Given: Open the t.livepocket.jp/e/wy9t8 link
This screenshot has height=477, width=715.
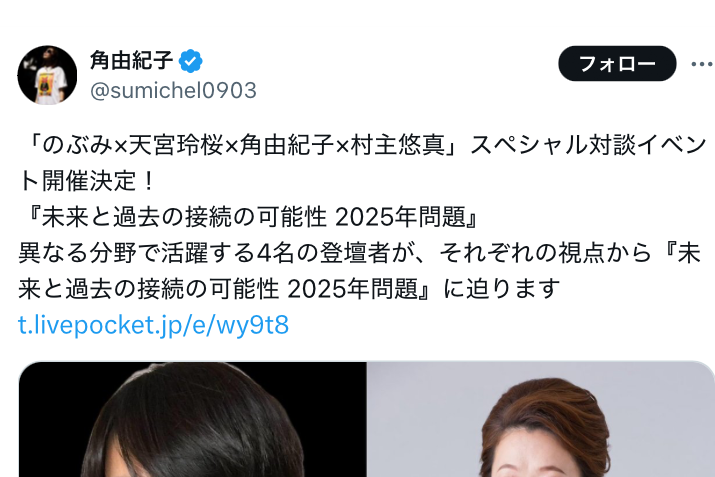Looking at the screenshot, I should pos(153,325).
